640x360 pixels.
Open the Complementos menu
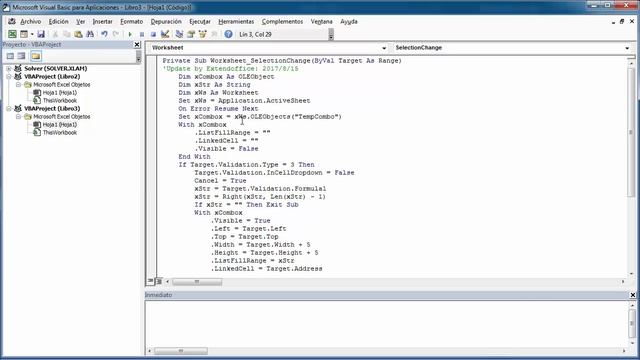[282, 22]
